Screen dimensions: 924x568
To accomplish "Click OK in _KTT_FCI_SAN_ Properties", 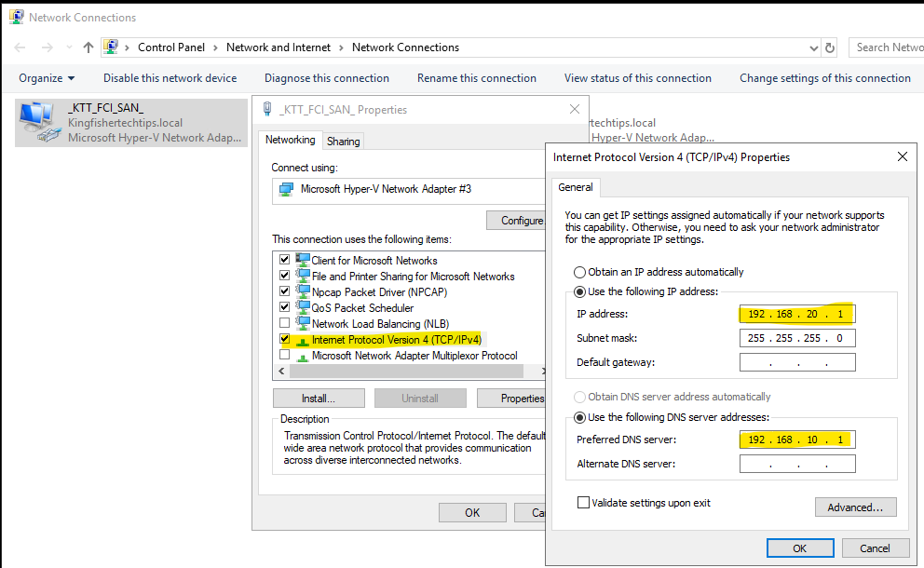I will (x=472, y=513).
